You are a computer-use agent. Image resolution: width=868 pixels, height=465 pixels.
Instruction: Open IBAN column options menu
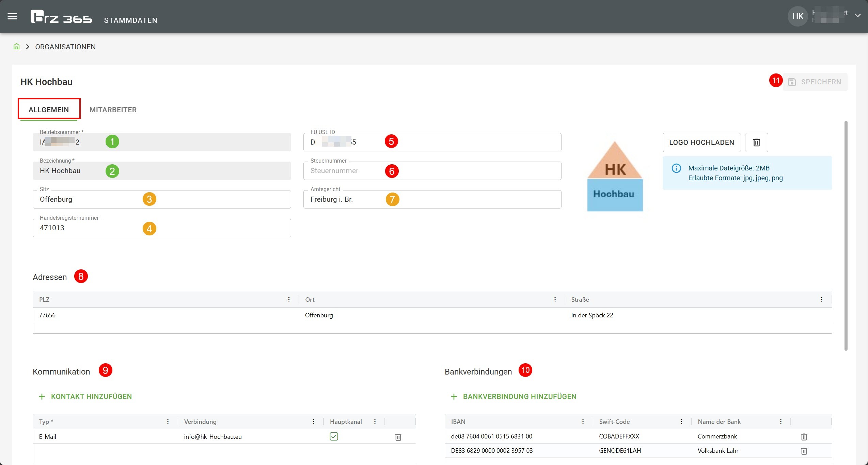(x=583, y=421)
